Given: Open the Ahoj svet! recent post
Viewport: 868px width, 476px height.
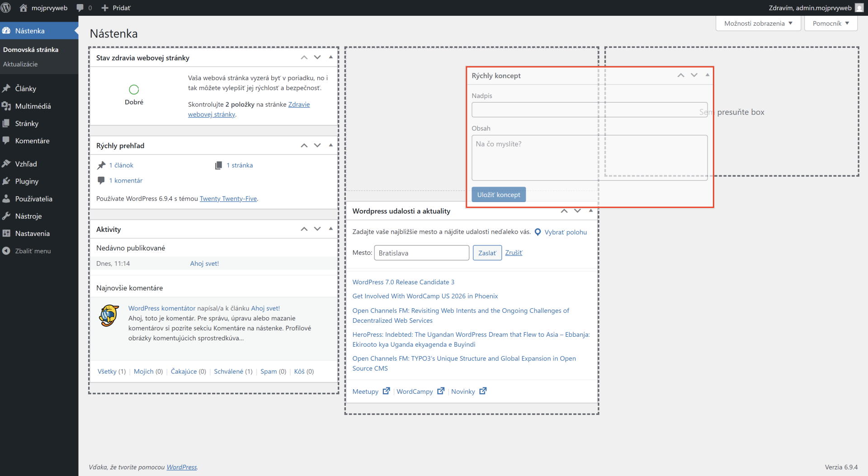Looking at the screenshot, I should (x=204, y=264).
